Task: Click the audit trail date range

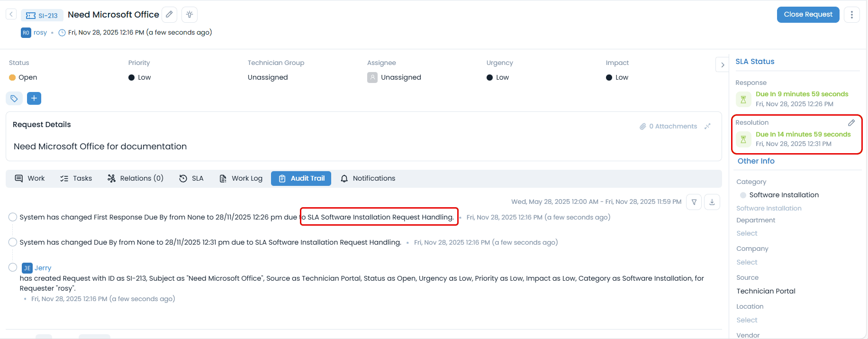Action: (x=596, y=202)
